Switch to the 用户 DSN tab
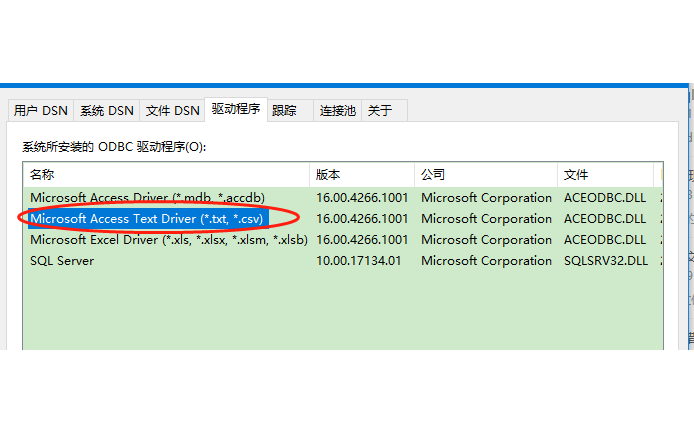 (x=41, y=110)
